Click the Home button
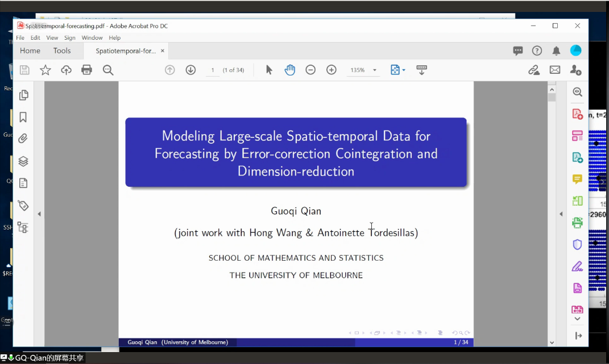609x364 pixels. pyautogui.click(x=30, y=51)
